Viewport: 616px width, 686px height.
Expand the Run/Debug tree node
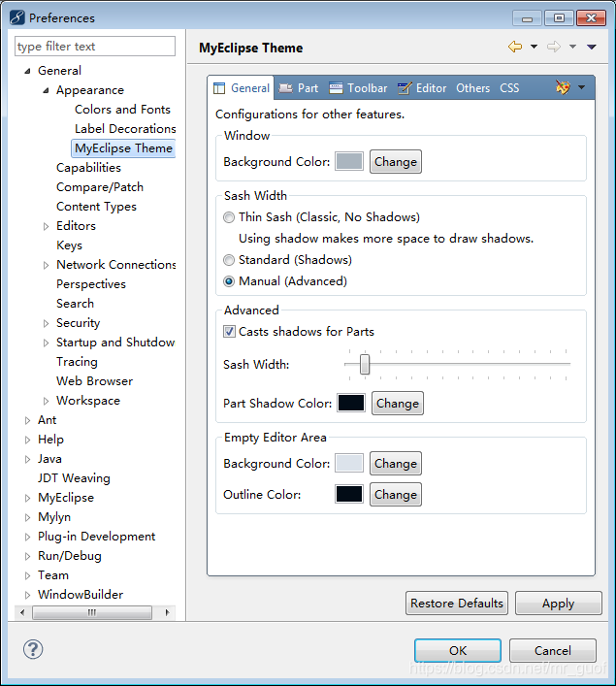coord(27,556)
